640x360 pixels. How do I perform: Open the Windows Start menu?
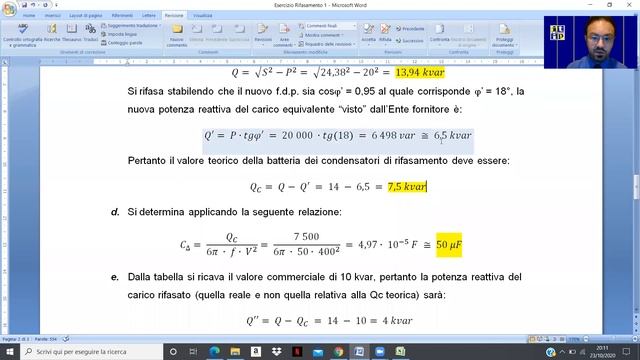click(9, 351)
